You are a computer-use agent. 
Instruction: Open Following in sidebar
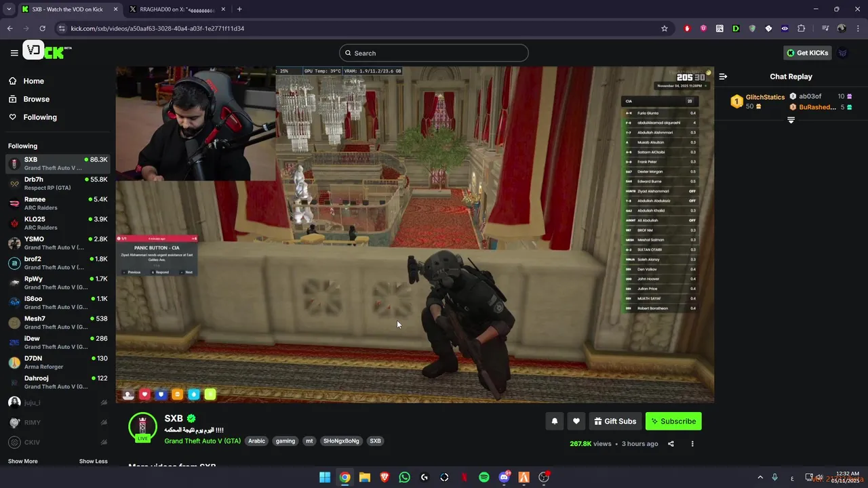pos(40,117)
